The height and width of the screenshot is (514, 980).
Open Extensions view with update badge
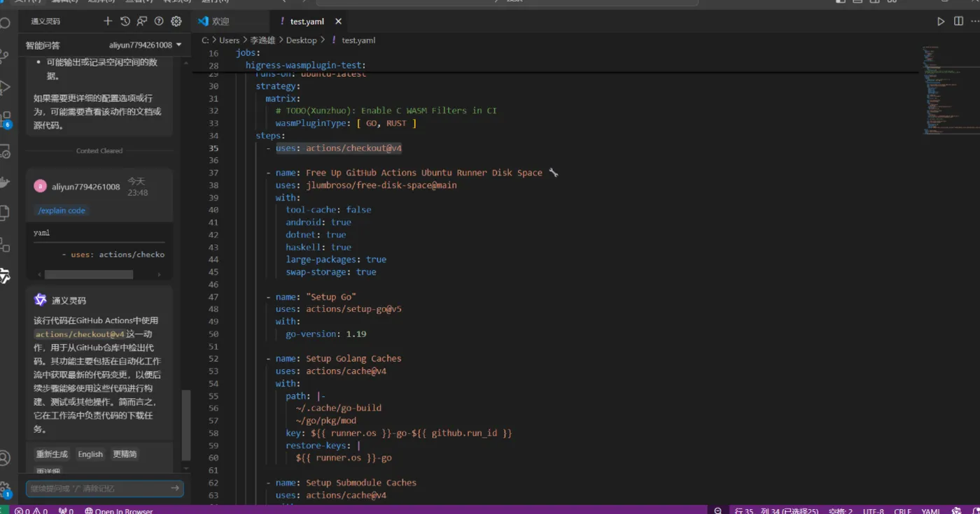[5, 120]
